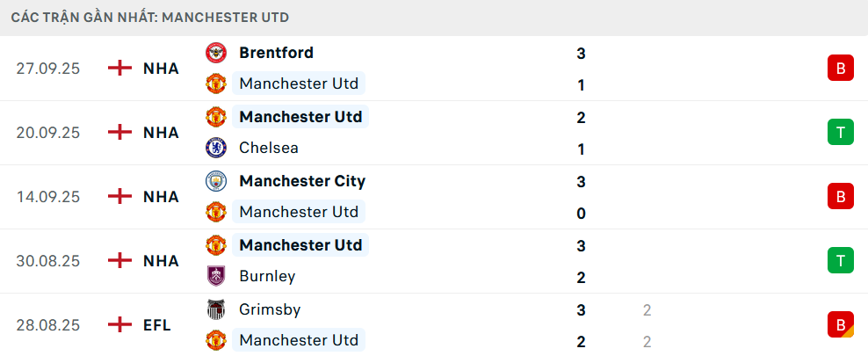Click red B badge for Brentford match
868x356 pixels.
click(x=840, y=68)
